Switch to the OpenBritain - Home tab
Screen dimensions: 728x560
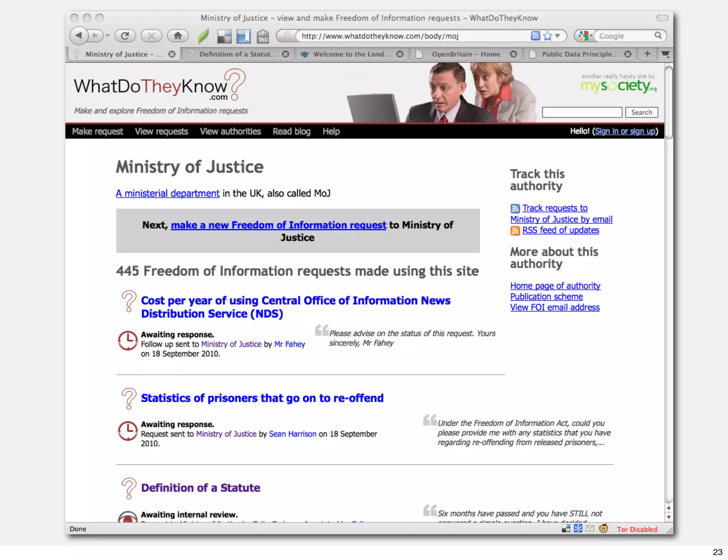tap(466, 54)
